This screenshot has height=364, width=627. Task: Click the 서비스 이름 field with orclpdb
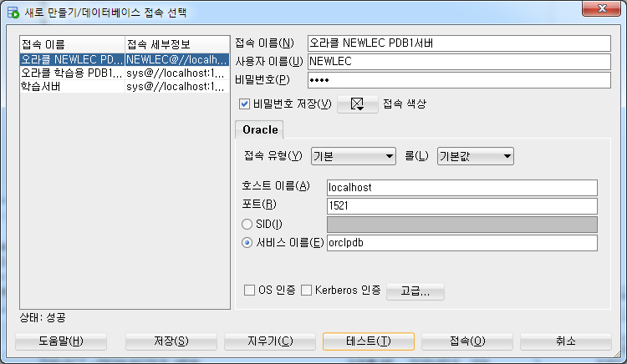pos(461,243)
